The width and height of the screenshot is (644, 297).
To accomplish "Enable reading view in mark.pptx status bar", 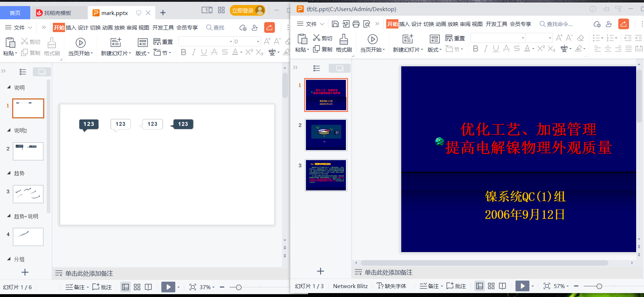I will tap(149, 287).
